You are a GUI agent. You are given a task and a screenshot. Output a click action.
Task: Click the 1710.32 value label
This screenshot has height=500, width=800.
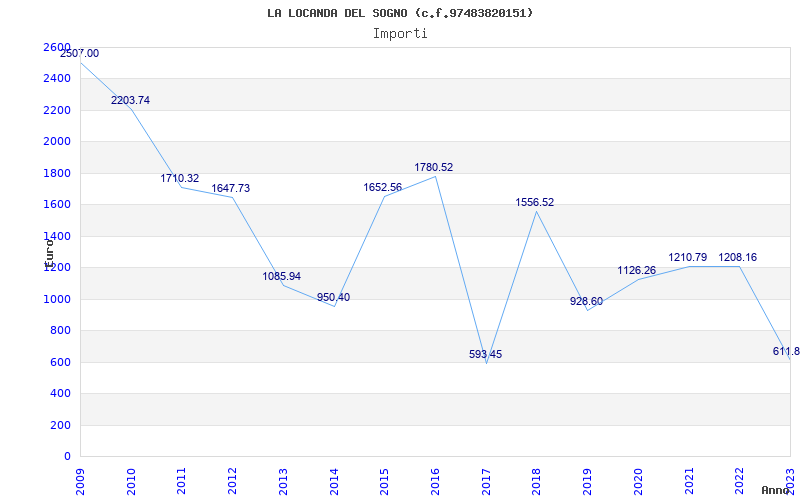(x=180, y=179)
